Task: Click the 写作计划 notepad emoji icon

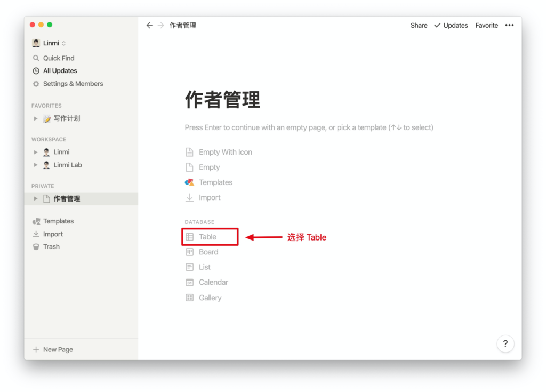Action: pyautogui.click(x=47, y=119)
